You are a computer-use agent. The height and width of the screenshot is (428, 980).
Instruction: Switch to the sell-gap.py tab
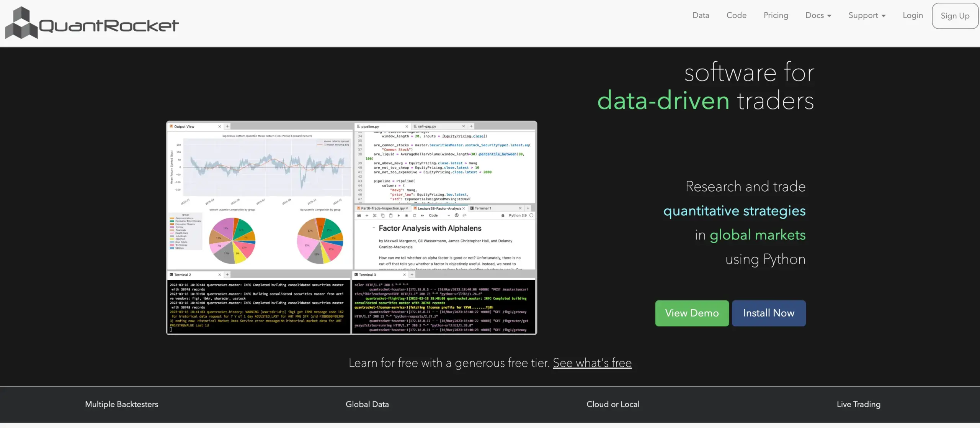[427, 126]
